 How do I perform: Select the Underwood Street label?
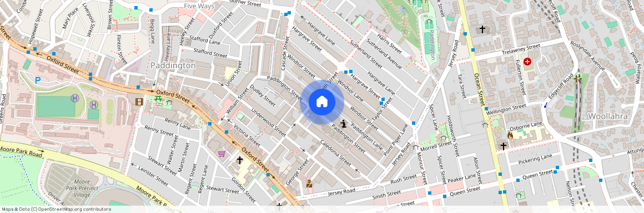point(268,122)
